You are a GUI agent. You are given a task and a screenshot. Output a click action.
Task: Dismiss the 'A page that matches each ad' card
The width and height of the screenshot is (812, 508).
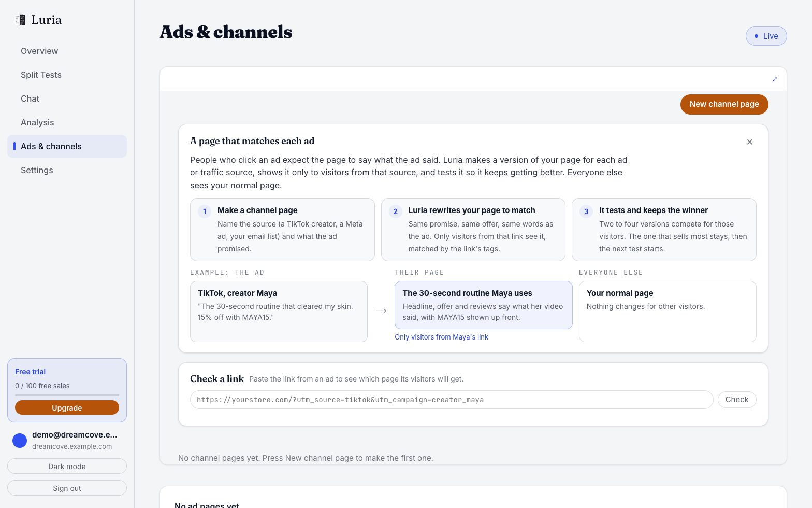click(749, 142)
